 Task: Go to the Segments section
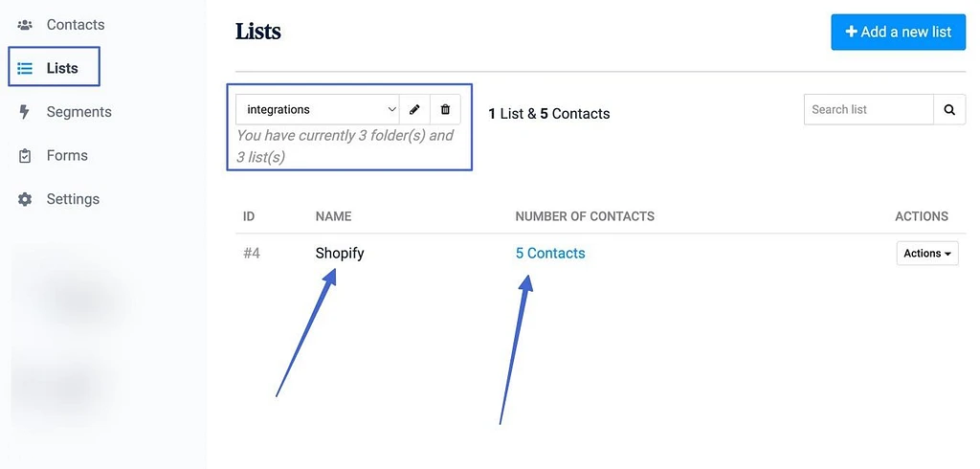(78, 112)
